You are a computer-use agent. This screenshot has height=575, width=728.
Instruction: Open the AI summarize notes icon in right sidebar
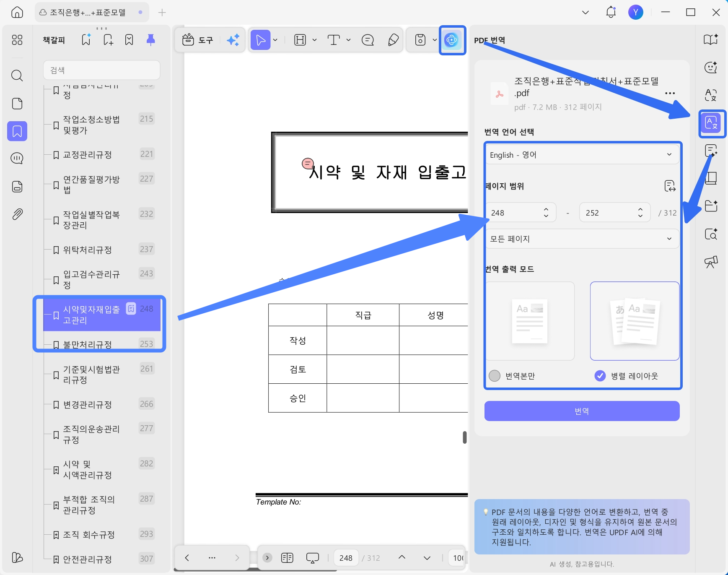pyautogui.click(x=711, y=151)
